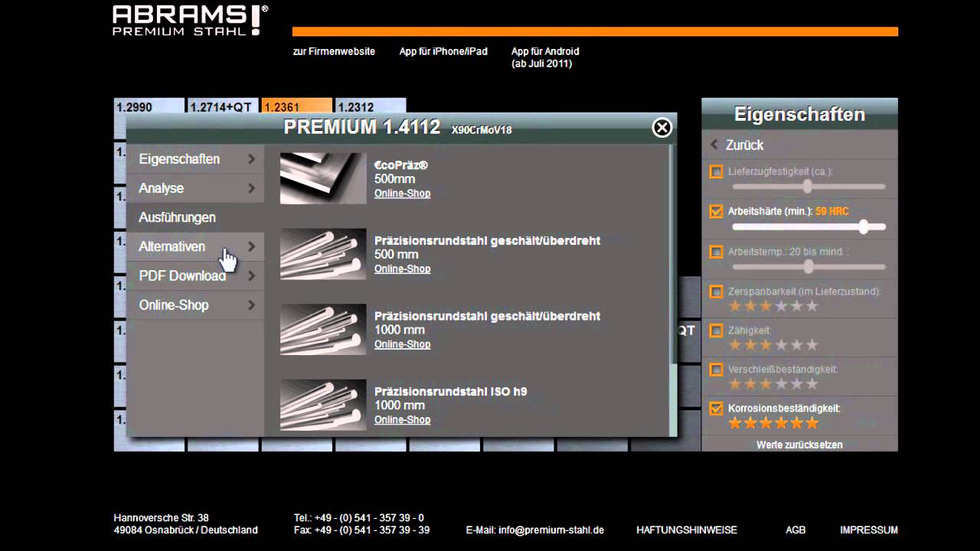This screenshot has height=551, width=980.
Task: Set Zerspanbarkeit rating to first star
Action: click(735, 306)
